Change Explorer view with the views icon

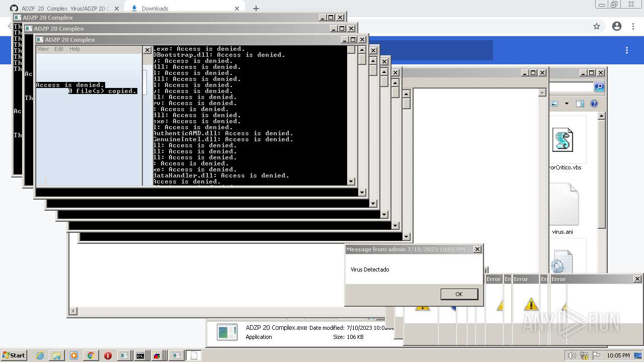tap(554, 104)
